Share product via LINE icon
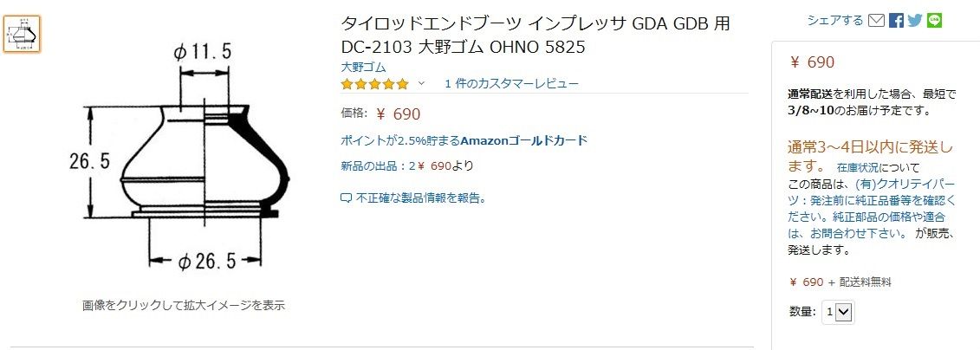Screen dimensions: 980x350 click(x=934, y=20)
